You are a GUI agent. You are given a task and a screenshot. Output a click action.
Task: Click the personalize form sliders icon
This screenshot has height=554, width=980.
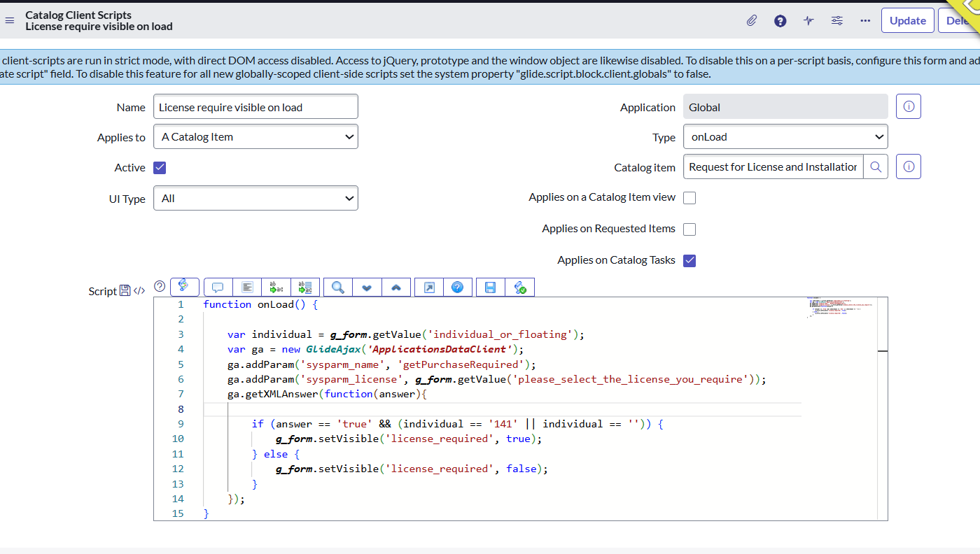click(836, 21)
